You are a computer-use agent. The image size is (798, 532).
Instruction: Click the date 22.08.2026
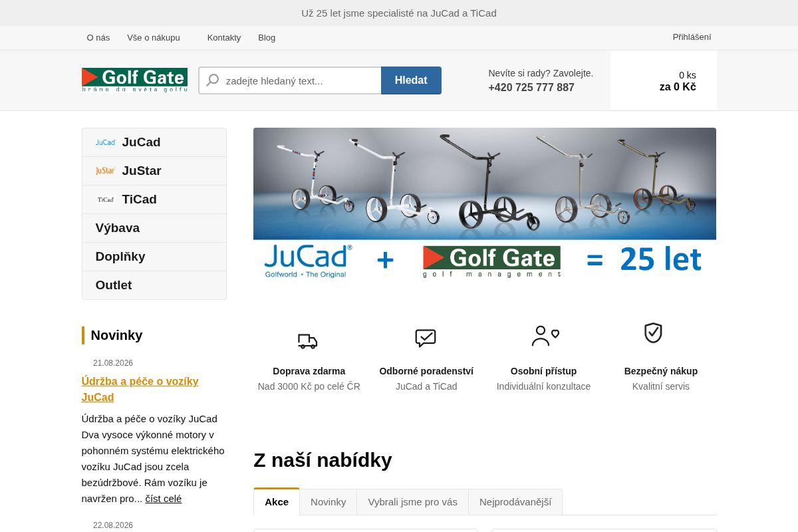coord(113,525)
